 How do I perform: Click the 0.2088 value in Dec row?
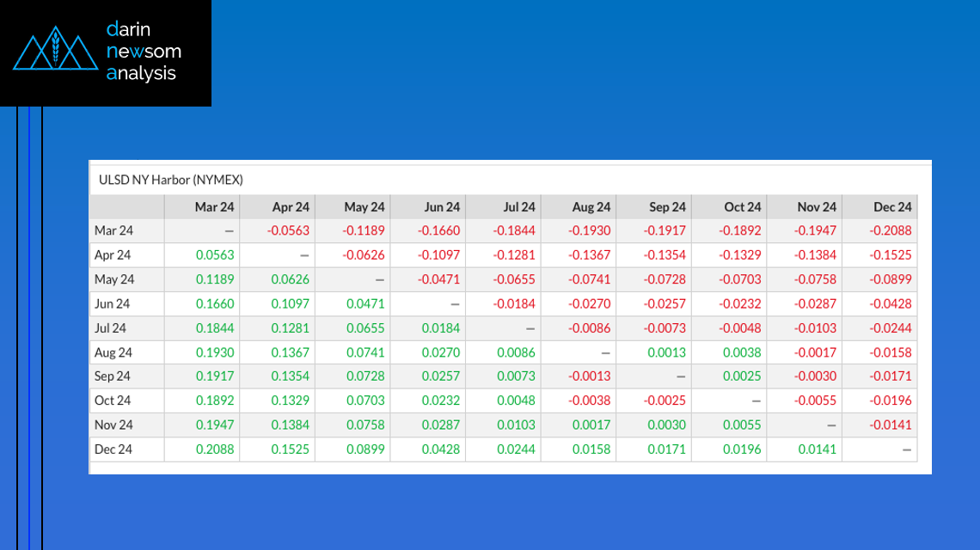pos(215,449)
